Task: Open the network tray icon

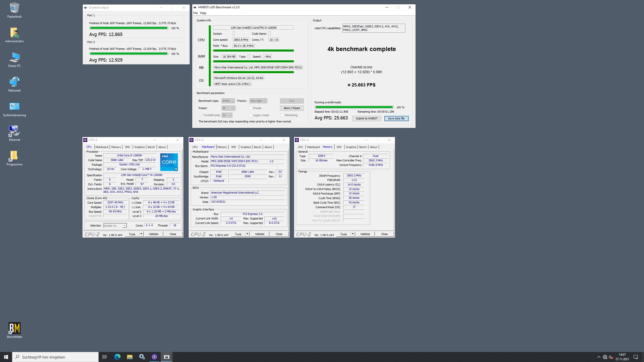Action: point(605,357)
